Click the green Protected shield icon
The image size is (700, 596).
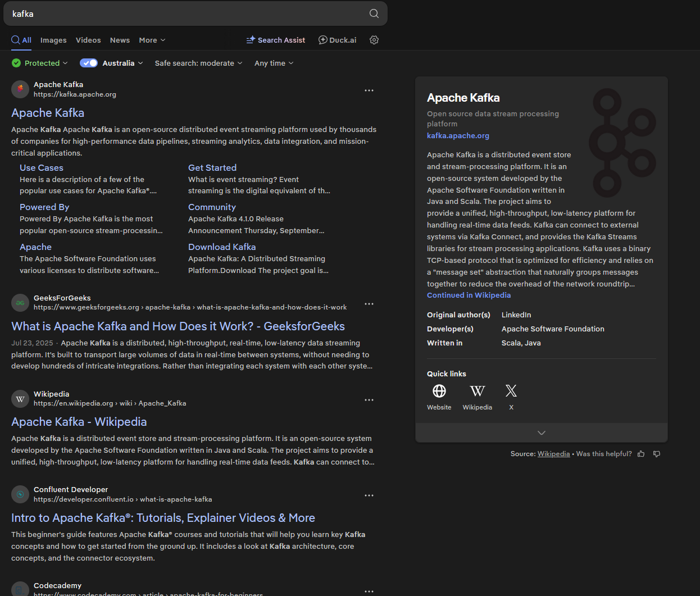(x=16, y=63)
